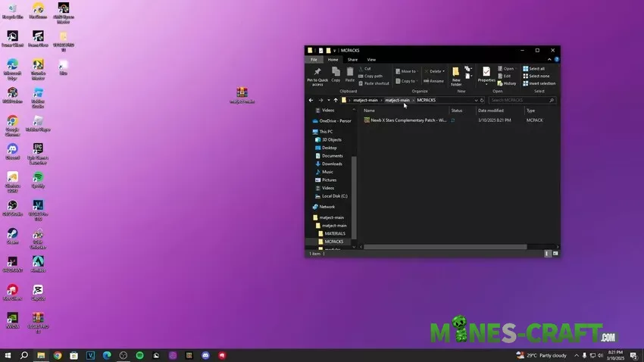Create a new folder using ribbon icon
Screen dimensions: 644x362
456,73
